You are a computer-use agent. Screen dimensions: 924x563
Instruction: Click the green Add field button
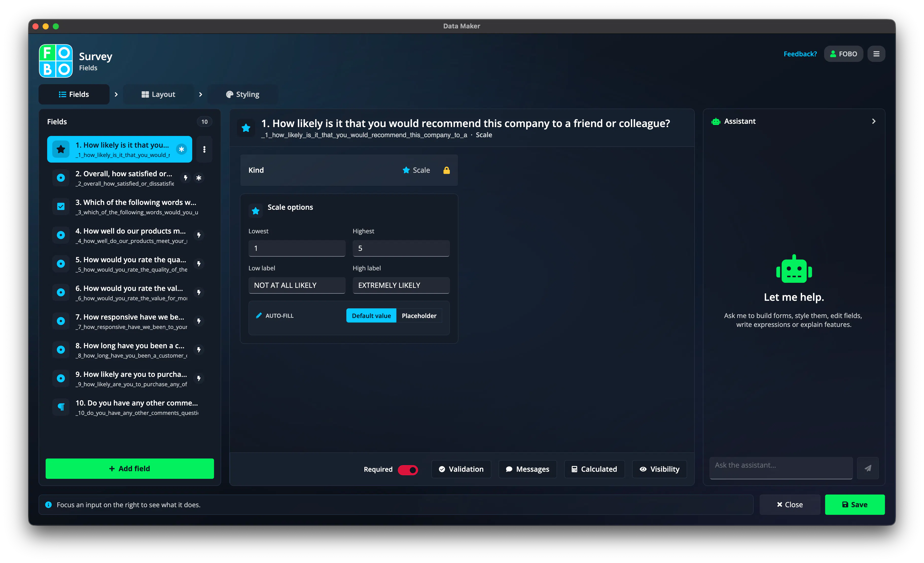130,468
